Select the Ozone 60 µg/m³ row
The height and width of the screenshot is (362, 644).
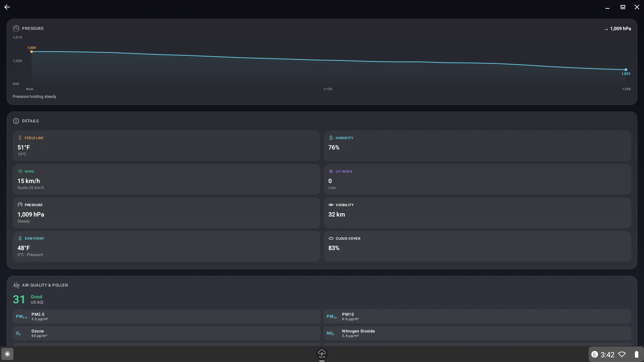click(166, 333)
